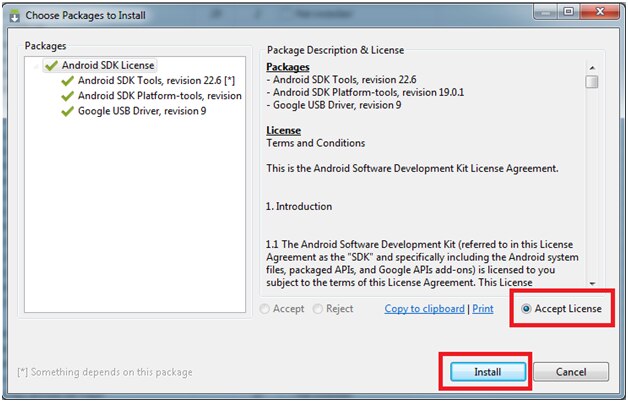The image size is (628, 402).
Task: Click green checkmark beside Android SDK License
Action: [x=51, y=65]
